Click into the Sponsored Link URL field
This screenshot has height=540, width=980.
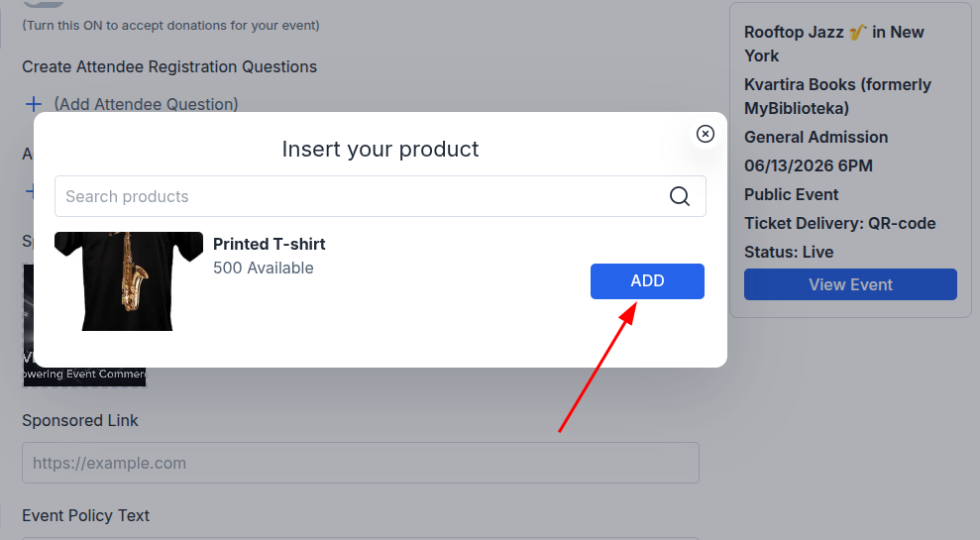click(361, 463)
